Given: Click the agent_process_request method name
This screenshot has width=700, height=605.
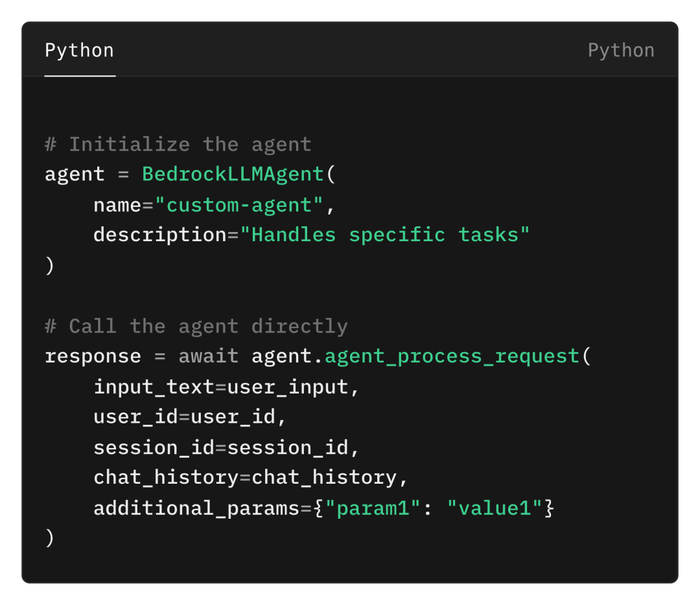Looking at the screenshot, I should point(452,356).
